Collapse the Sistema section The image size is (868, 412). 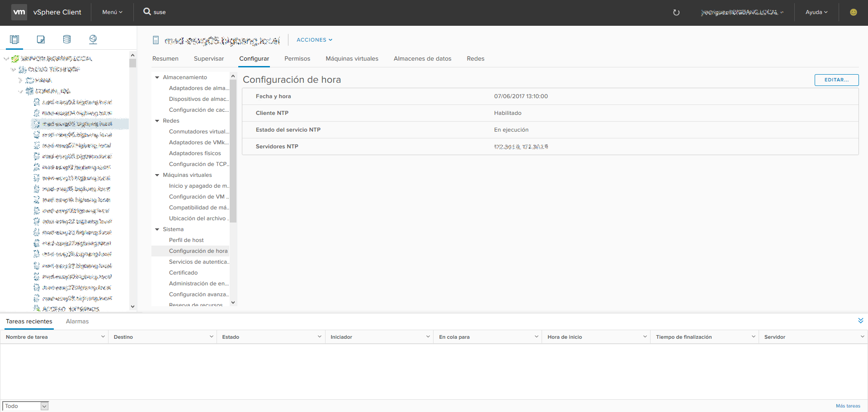click(x=157, y=229)
